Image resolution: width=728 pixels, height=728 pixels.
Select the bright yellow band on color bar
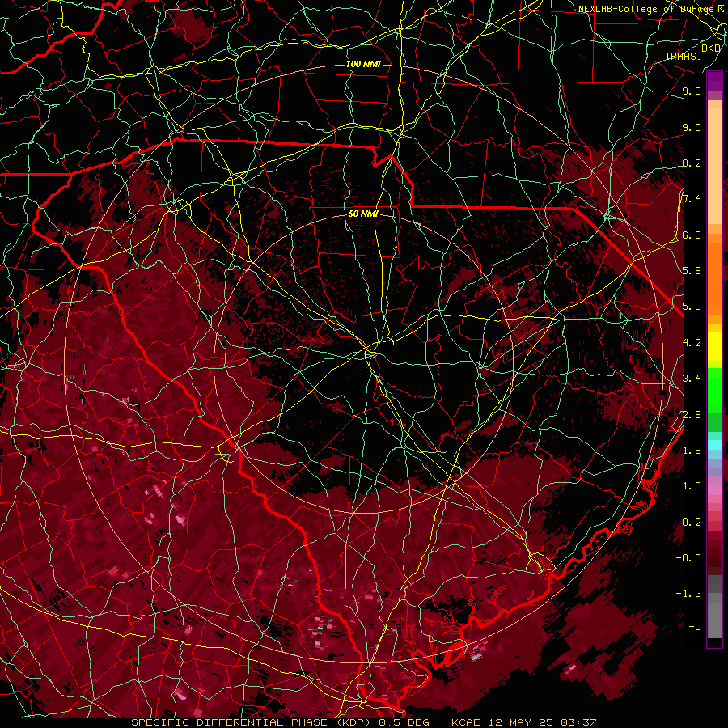click(714, 346)
